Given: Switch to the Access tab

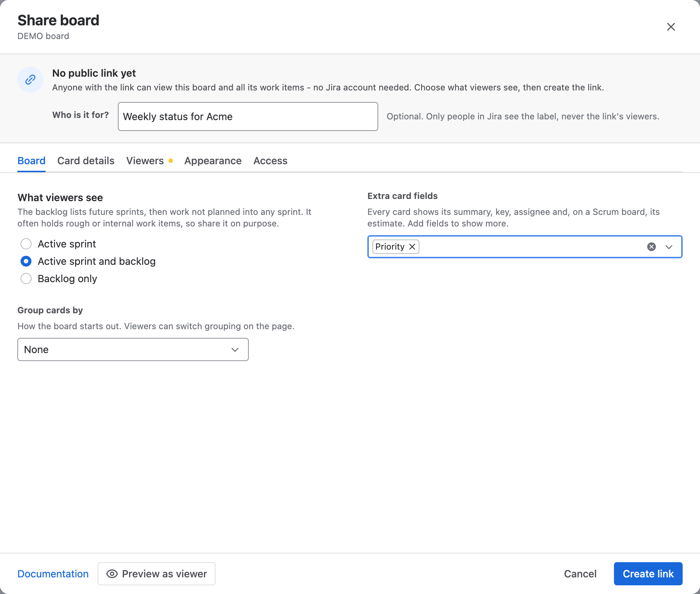Looking at the screenshot, I should pyautogui.click(x=270, y=161).
